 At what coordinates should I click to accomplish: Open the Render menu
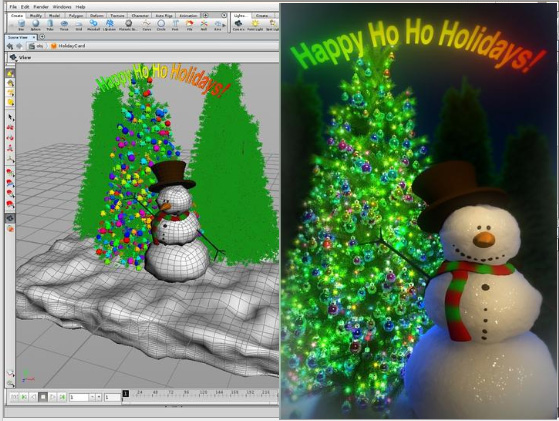coord(41,7)
